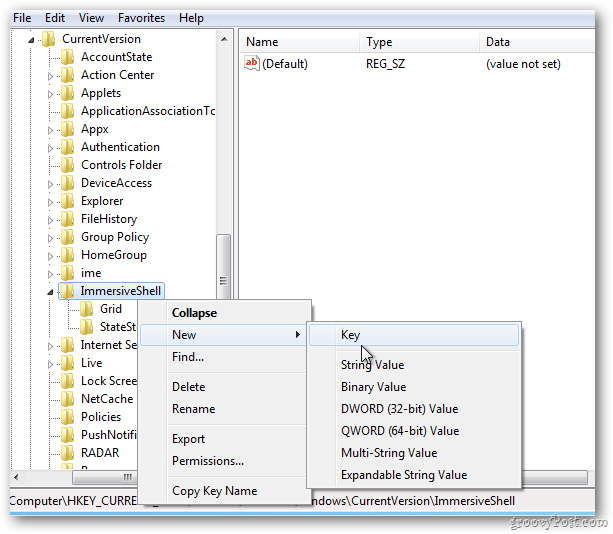The width and height of the screenshot is (613, 534).
Task: Create a QWORD (64-bit) Value
Action: click(414, 431)
